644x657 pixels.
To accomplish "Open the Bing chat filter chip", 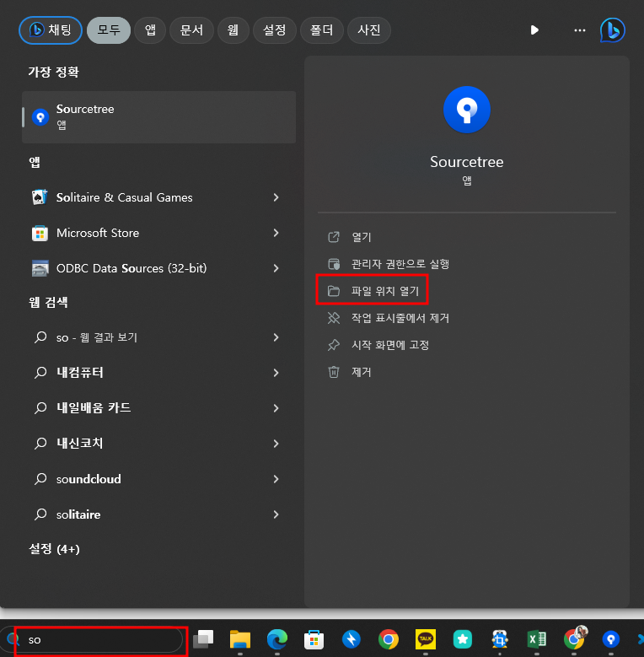I will pos(51,30).
